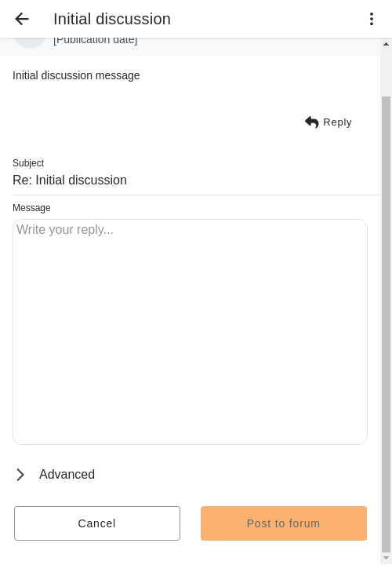Submit with Post to forum button
Image resolution: width=392 pixels, height=565 pixels.
pyautogui.click(x=284, y=523)
